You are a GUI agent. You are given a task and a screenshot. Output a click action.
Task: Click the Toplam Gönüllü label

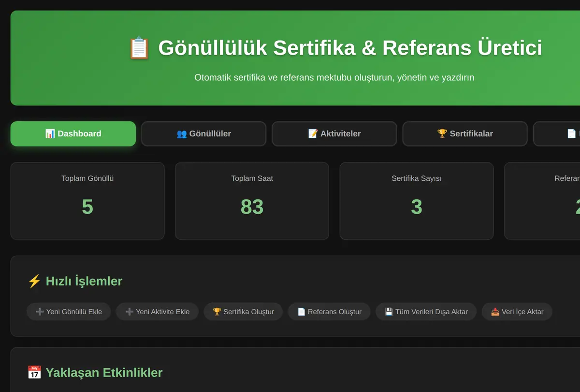coord(87,178)
